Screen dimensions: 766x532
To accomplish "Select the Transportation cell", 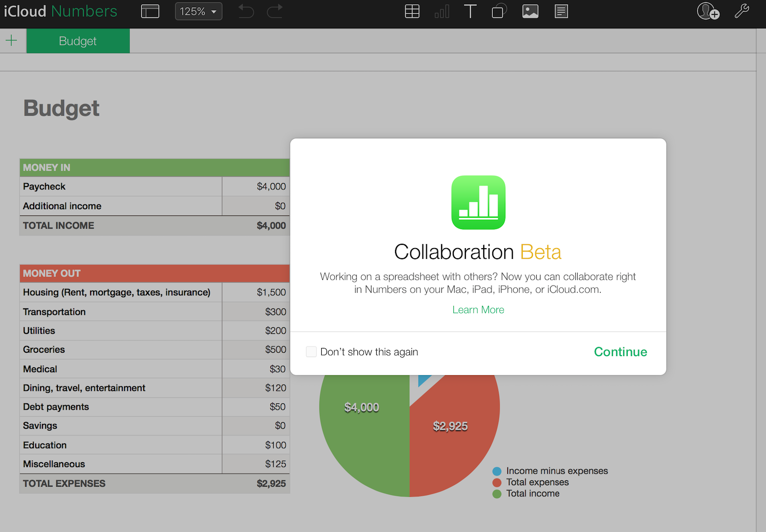I will (x=121, y=312).
